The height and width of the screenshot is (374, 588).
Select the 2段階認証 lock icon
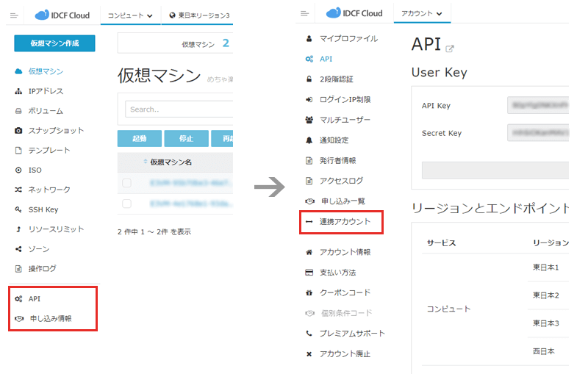[x=309, y=79]
